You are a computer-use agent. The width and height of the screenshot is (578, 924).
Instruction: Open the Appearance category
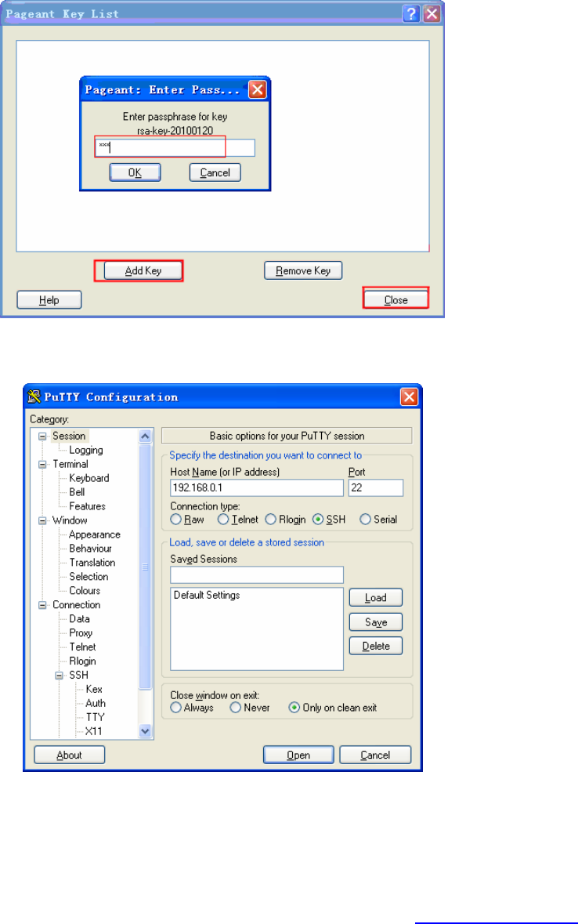click(94, 534)
